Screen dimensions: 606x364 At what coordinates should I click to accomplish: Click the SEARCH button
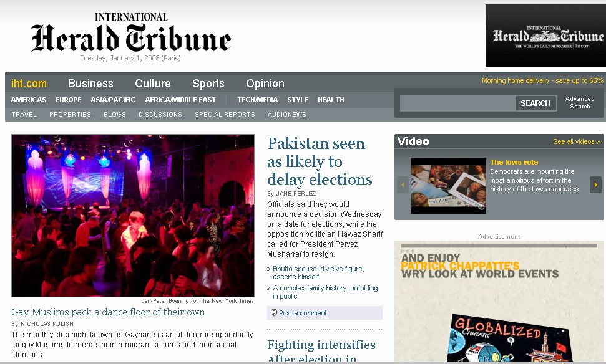click(535, 103)
